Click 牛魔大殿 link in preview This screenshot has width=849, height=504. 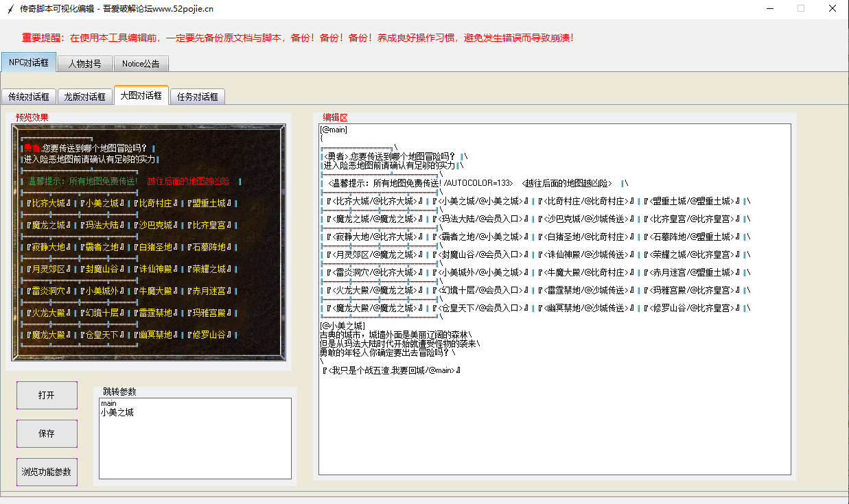tap(156, 291)
